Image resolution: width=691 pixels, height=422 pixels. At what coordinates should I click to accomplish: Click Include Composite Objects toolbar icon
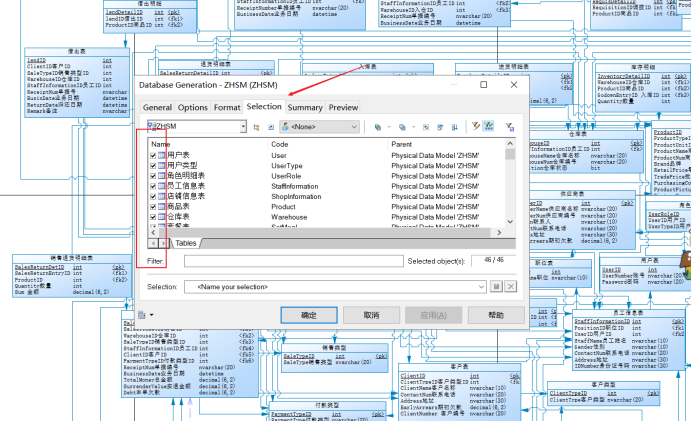click(x=271, y=127)
